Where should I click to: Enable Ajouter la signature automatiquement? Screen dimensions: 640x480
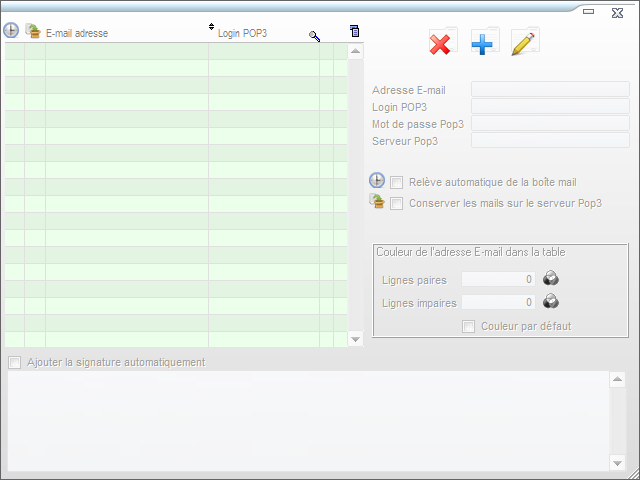click(14, 362)
